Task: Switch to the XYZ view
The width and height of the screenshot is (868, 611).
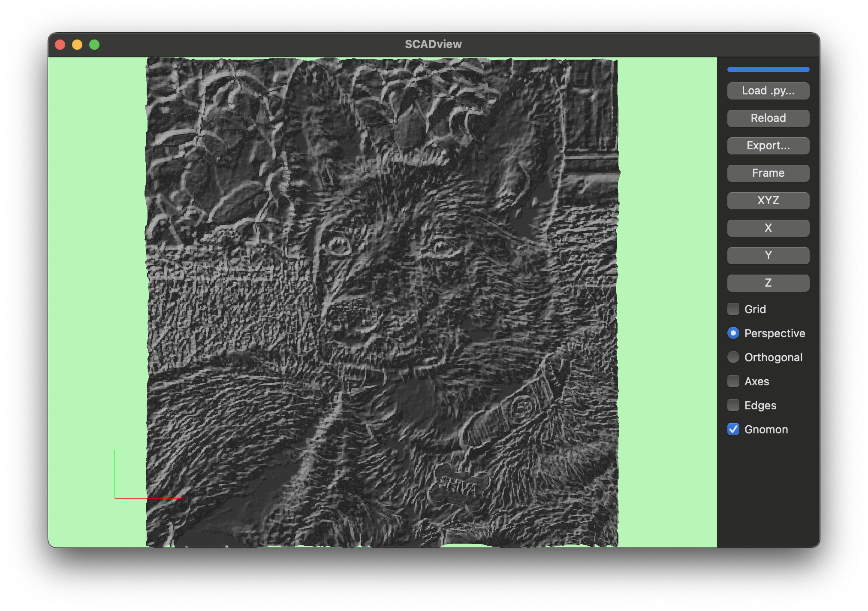Action: tap(768, 200)
